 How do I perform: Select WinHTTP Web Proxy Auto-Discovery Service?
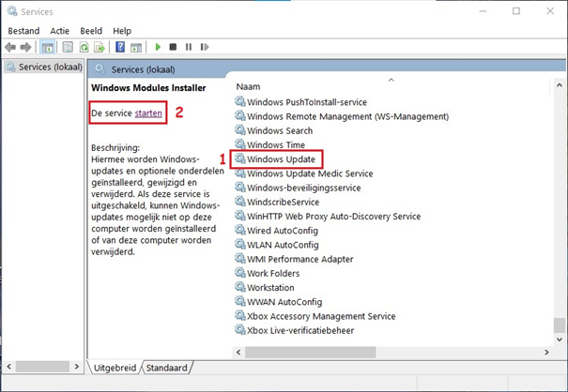click(328, 216)
